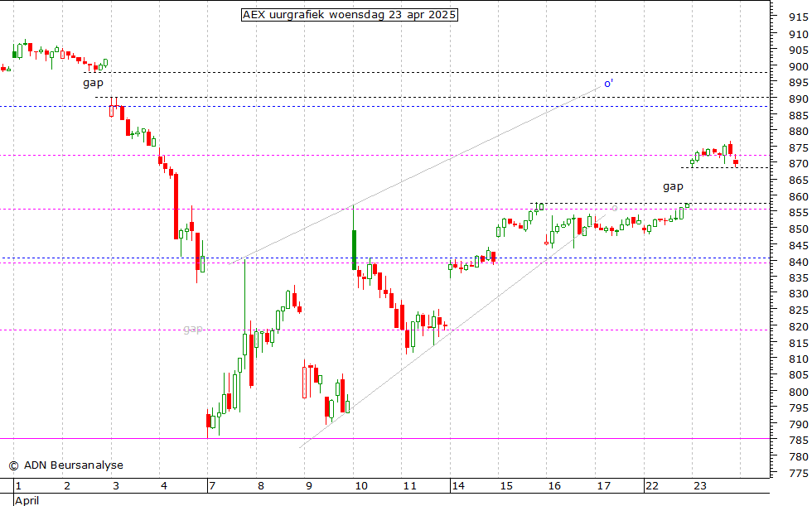Viewport: 812px width, 506px height.
Task: Click the 870 price axis label
Action: [798, 163]
